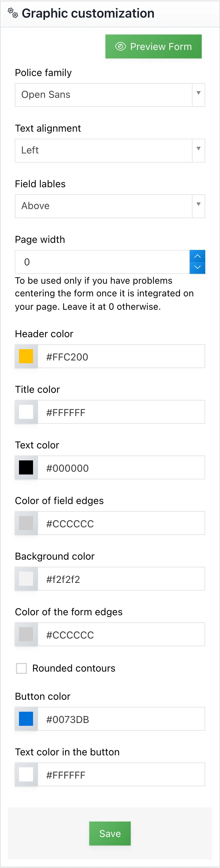Open the yellow Header color swatch
This screenshot has width=220, height=868.
pyautogui.click(x=26, y=356)
